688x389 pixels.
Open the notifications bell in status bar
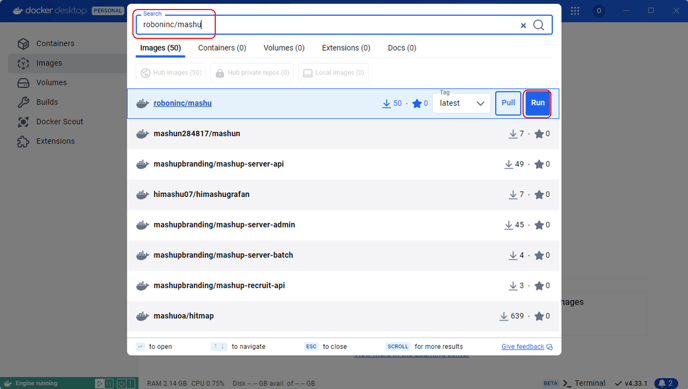[x=666, y=383]
